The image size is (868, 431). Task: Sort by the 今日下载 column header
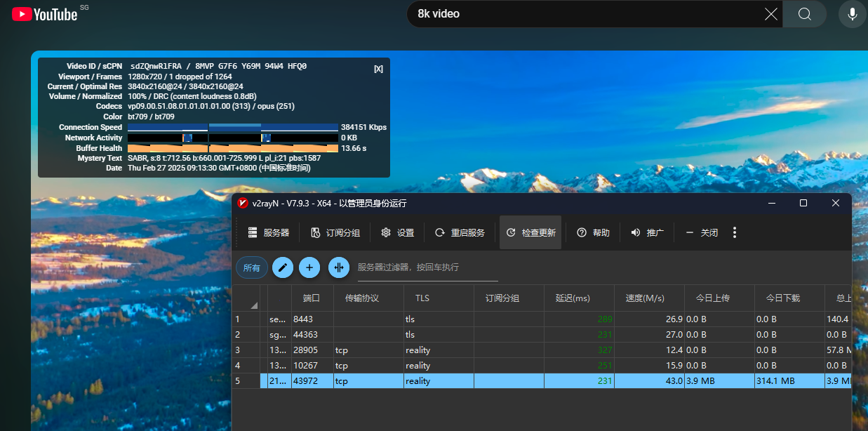click(789, 298)
